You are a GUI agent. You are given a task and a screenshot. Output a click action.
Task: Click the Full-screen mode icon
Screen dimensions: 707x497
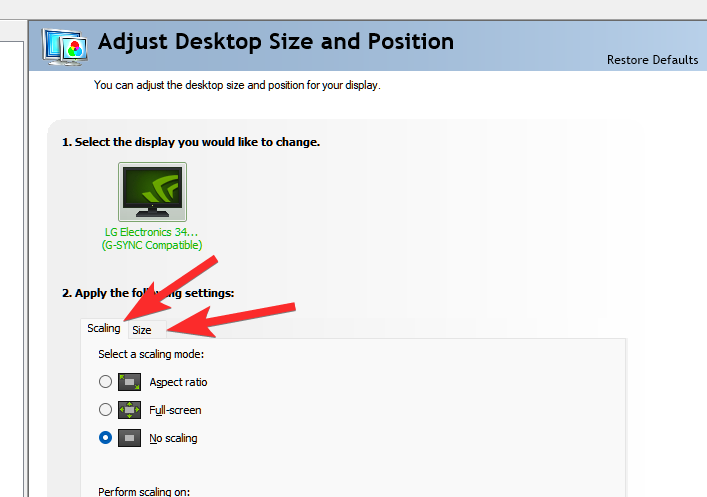point(129,410)
